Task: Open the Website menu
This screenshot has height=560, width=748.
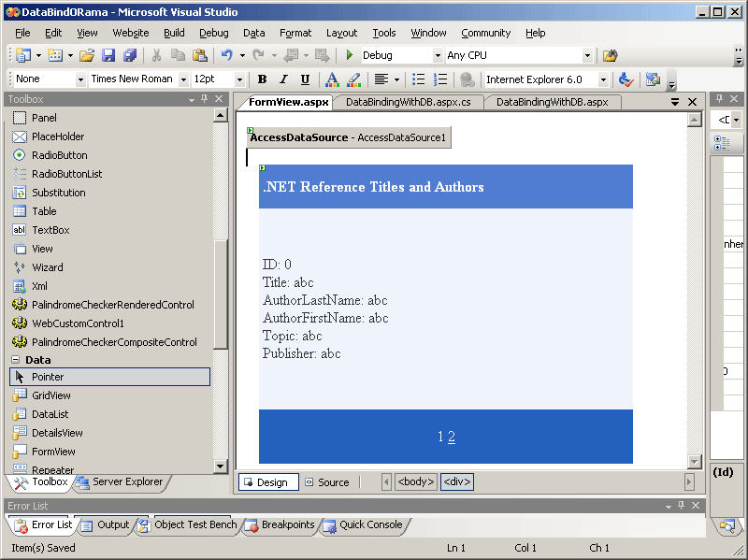Action: [x=130, y=33]
